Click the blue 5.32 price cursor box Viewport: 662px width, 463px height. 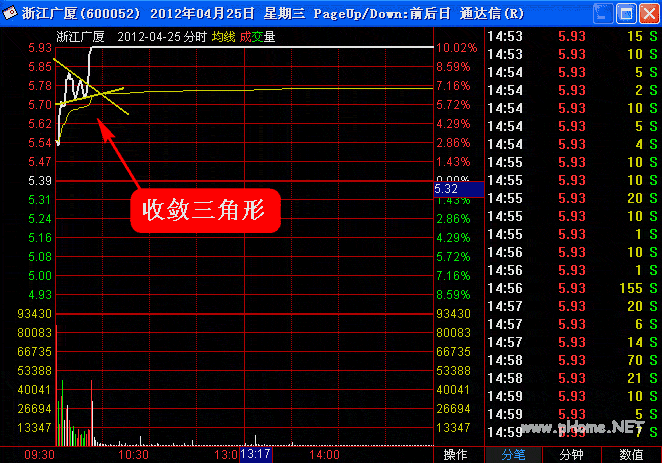[x=459, y=189]
